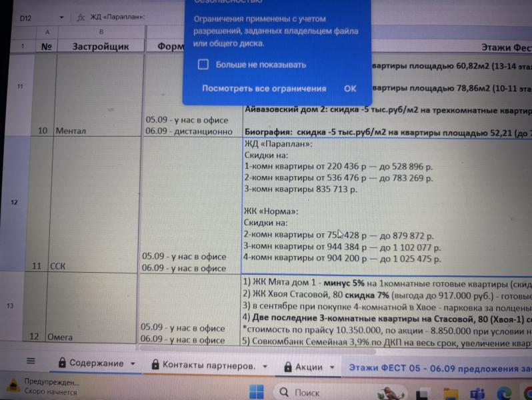Click the lock icon on Содержание tab
This screenshot has width=532, height=400.
tap(62, 363)
